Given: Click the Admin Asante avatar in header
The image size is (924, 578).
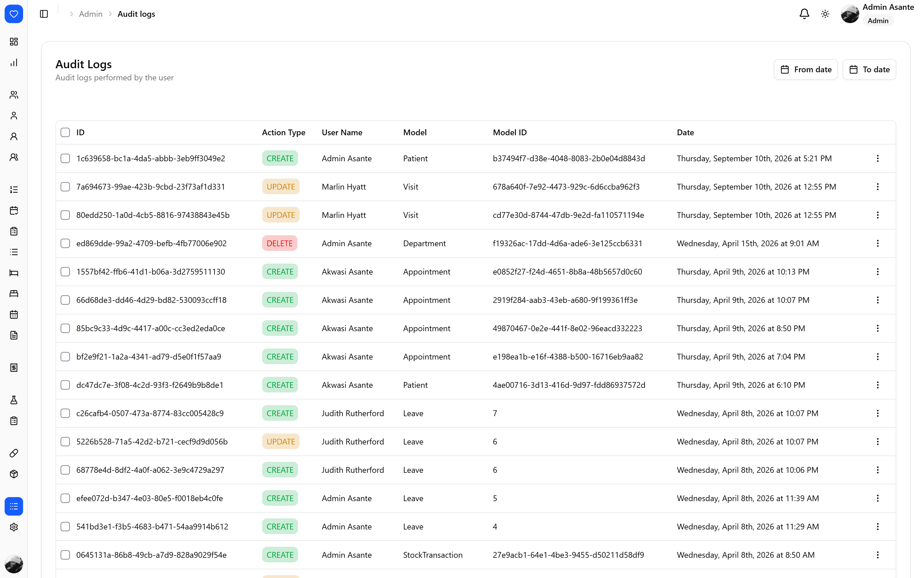Looking at the screenshot, I should [x=850, y=14].
